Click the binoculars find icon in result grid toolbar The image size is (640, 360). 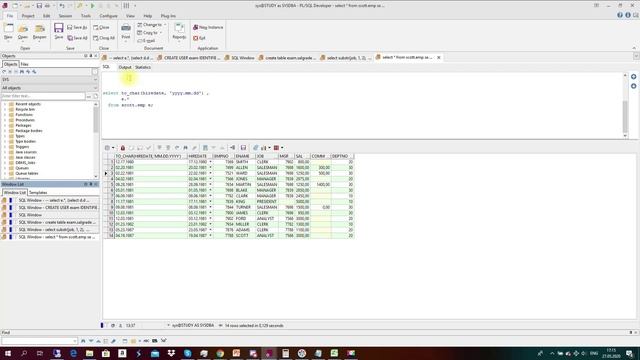pos(185,148)
